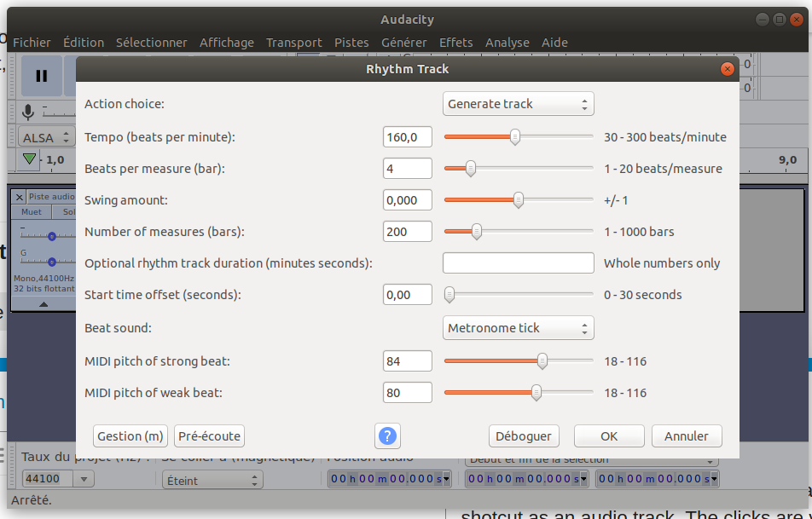The width and height of the screenshot is (812, 519).
Task: Click the Start time offset slider handle
Action: pos(449,295)
